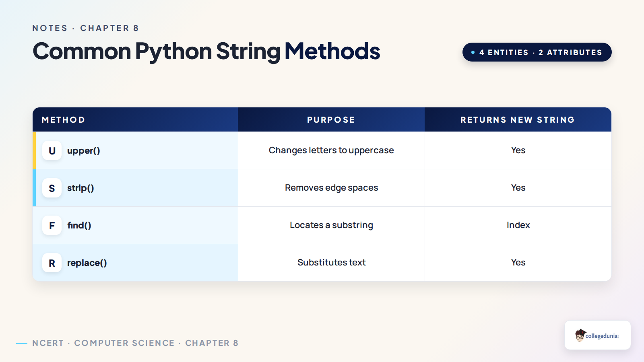Viewport: 644px width, 362px height.
Task: Click the S letter badge beside strip()
Action: [x=52, y=188]
